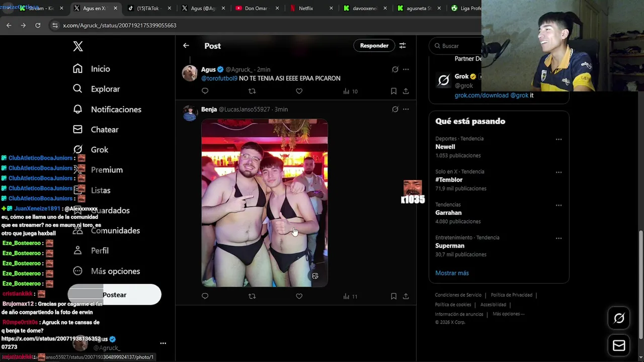The image size is (644, 362).
Task: Open options for Garrahan trend
Action: (558, 205)
